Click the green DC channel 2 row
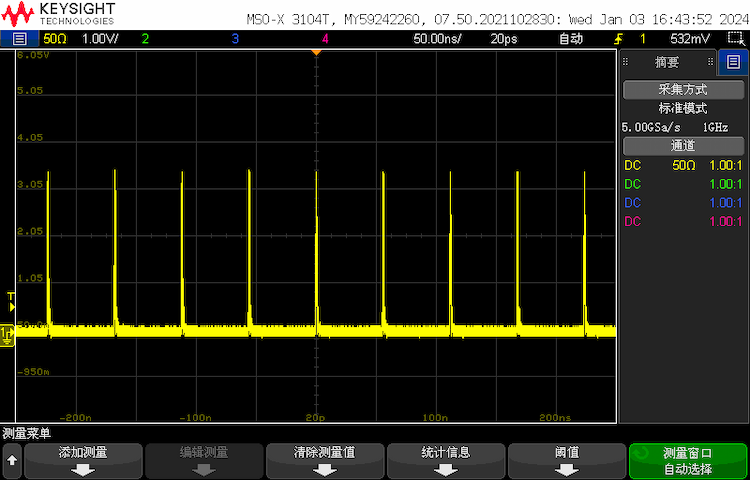Image resolution: width=750 pixels, height=480 pixels. [683, 185]
